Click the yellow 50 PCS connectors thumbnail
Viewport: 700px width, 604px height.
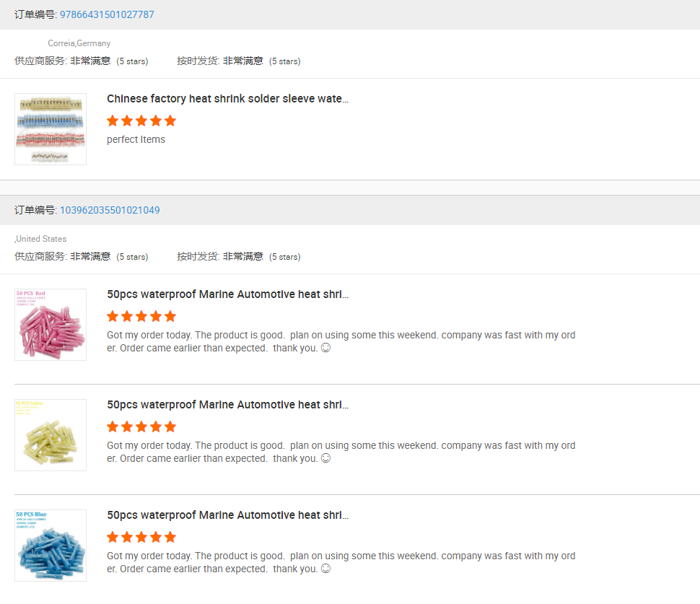click(x=51, y=435)
